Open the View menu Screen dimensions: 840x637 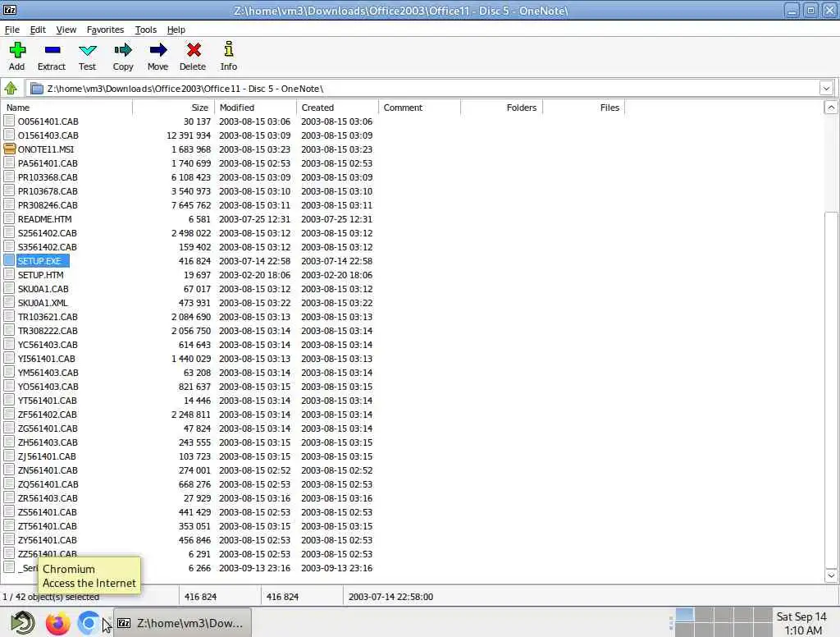click(x=66, y=30)
